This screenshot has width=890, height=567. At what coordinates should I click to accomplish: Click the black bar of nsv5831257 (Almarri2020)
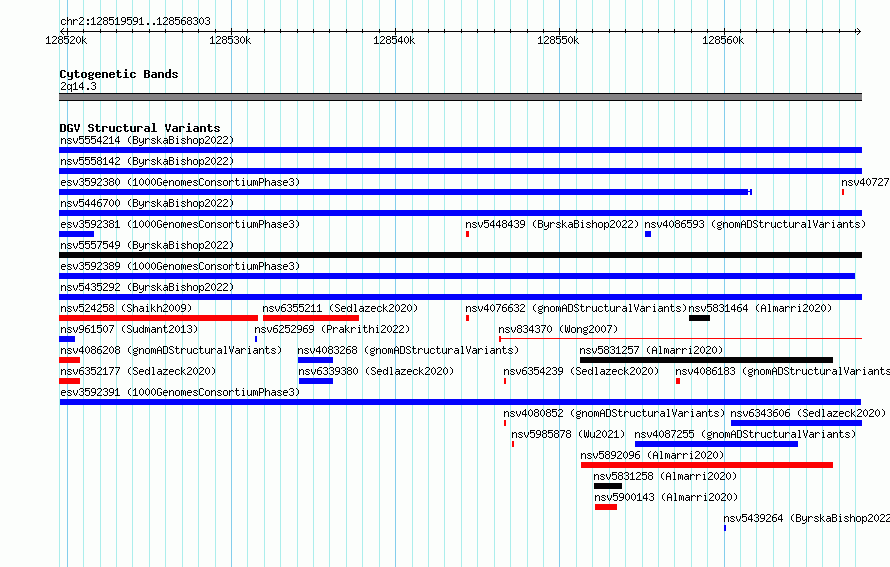[x=706, y=360]
